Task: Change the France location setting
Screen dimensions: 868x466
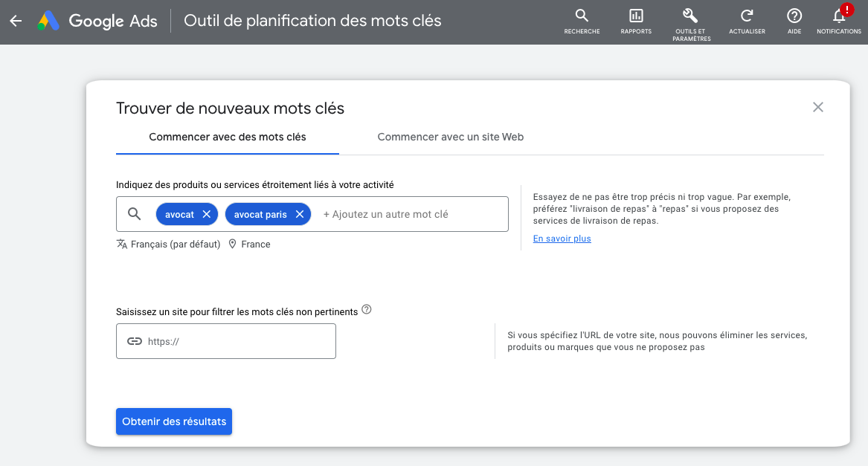Action: coord(249,244)
